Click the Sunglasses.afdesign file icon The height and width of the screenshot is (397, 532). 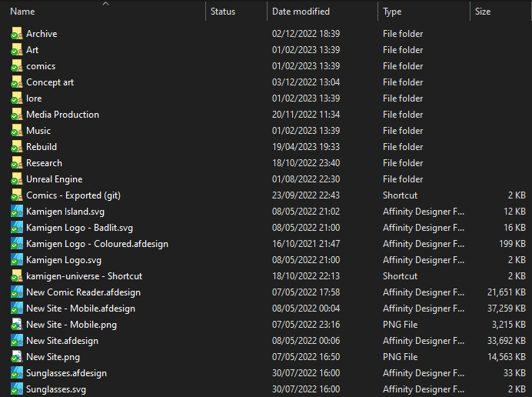[x=17, y=373]
